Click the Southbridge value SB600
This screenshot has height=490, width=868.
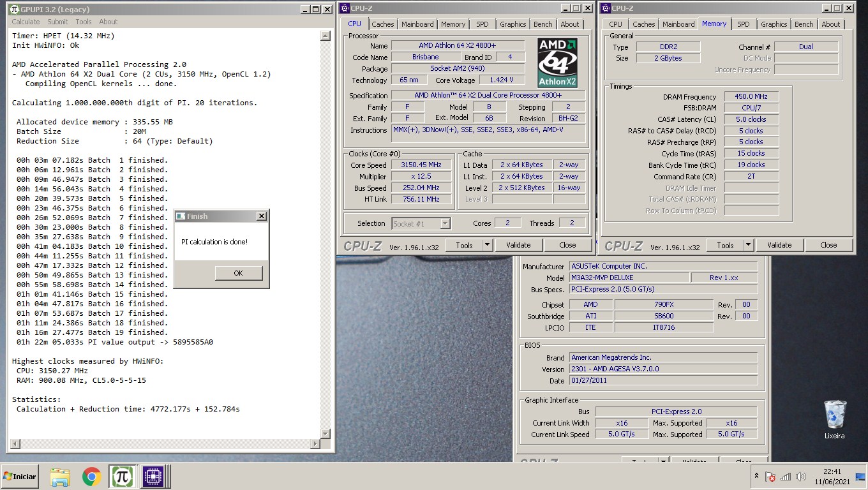point(664,316)
